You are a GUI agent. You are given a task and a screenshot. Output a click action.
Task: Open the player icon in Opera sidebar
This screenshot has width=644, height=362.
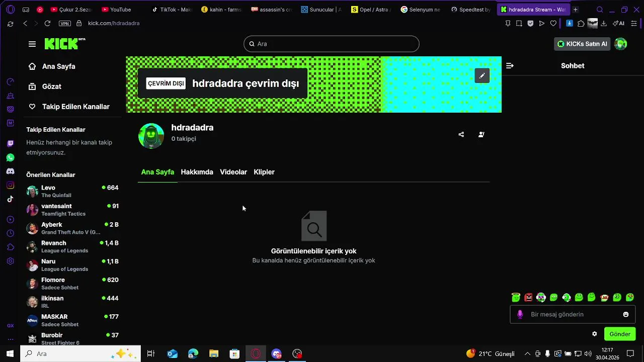tap(10, 220)
